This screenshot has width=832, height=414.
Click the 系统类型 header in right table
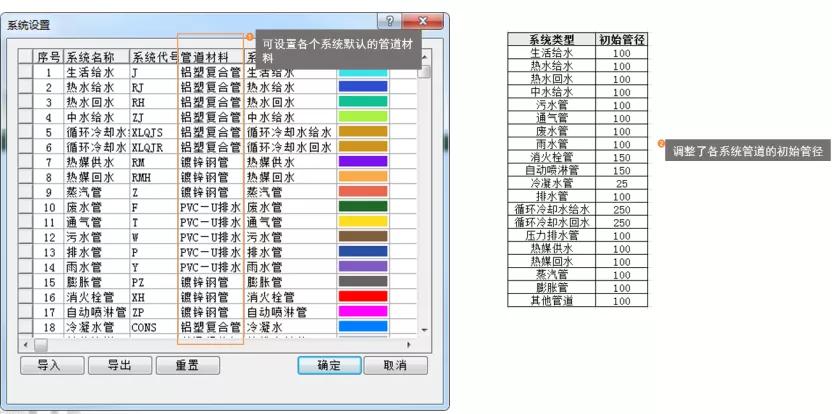pos(551,39)
